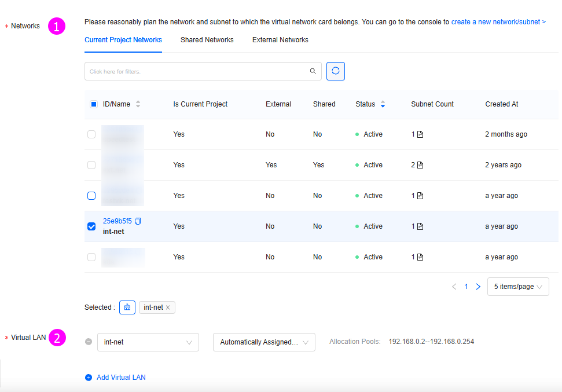The image size is (562, 392).
Task: Check the network created 2 months ago
Action: tap(91, 134)
